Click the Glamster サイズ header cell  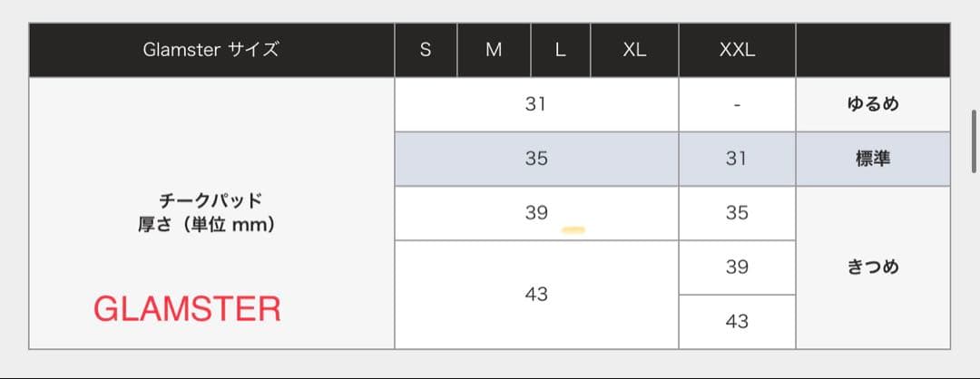[211, 51]
